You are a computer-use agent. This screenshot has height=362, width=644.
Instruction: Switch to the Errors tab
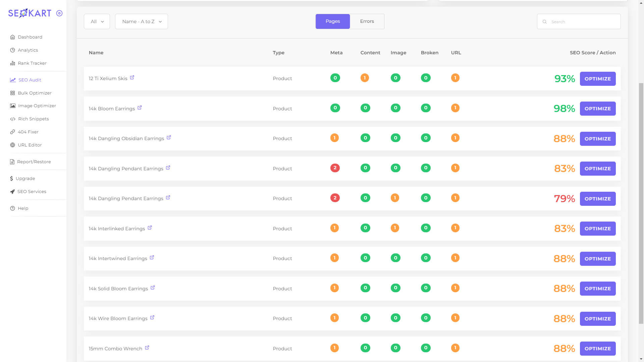(x=367, y=21)
